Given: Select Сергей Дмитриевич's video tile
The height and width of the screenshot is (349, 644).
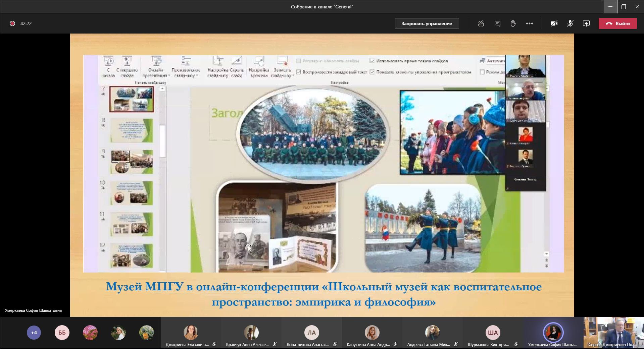Looking at the screenshot, I should (x=613, y=333).
